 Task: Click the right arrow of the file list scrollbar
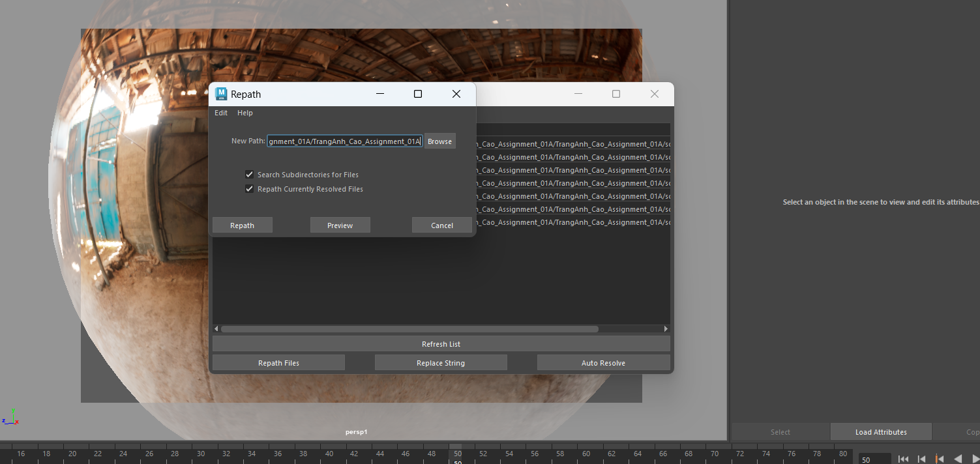pos(666,329)
